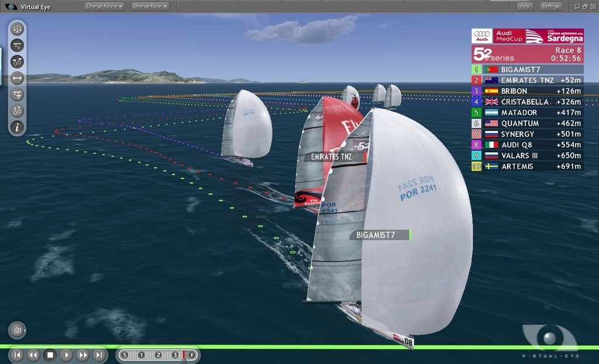Toggle the start line with marks icon

[x=17, y=46]
